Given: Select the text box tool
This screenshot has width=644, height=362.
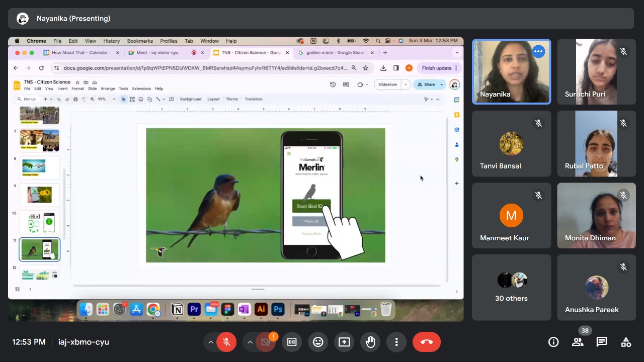Looking at the screenshot, I should click(x=132, y=99).
